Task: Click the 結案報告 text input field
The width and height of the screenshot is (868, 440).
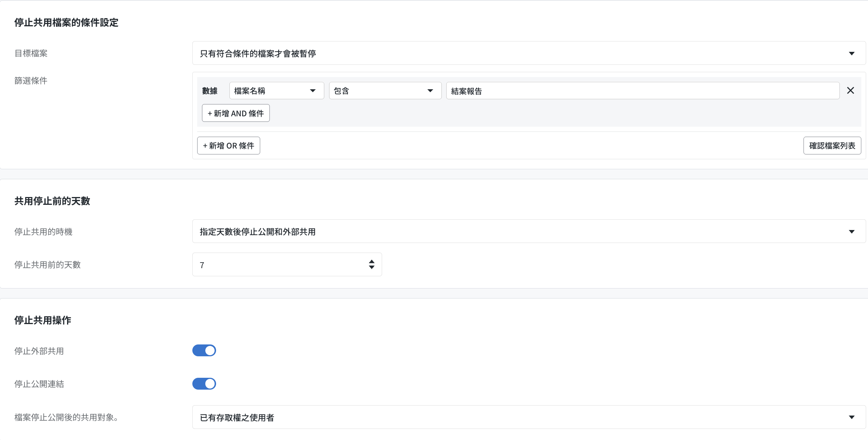Action: (x=642, y=91)
